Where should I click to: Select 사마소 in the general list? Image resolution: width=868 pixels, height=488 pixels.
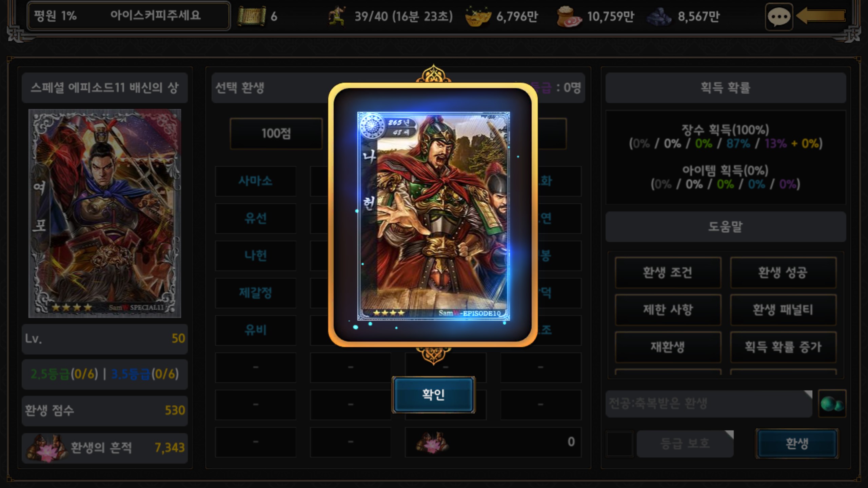pyautogui.click(x=256, y=181)
